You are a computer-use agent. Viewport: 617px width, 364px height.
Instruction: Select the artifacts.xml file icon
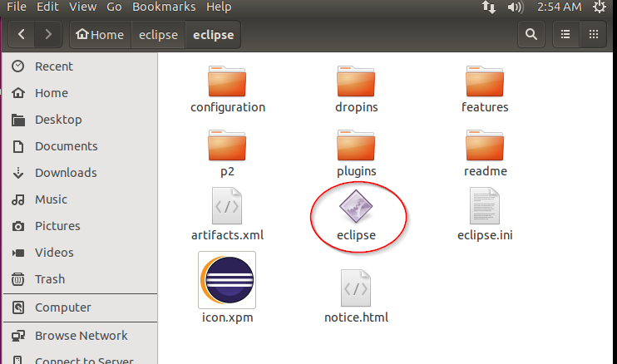pyautogui.click(x=227, y=206)
